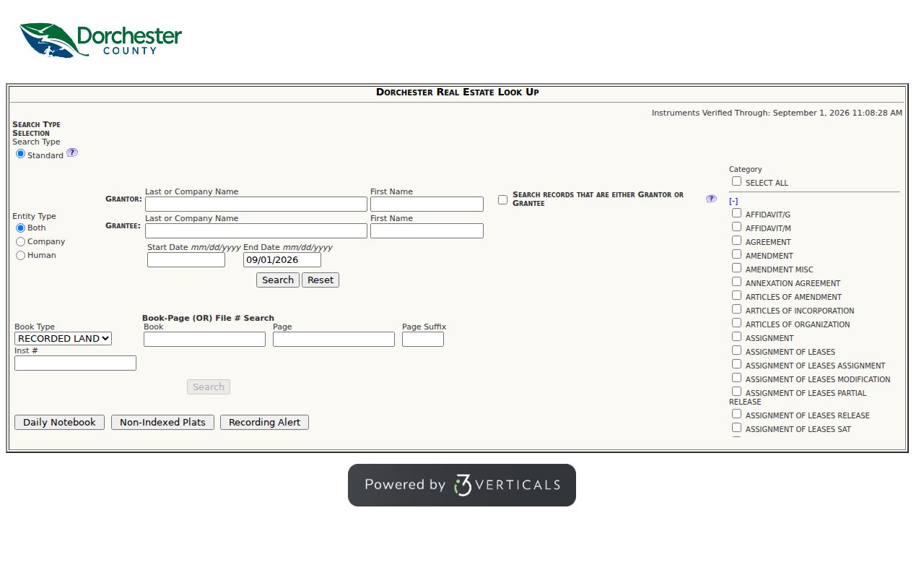Check the ASSIGNMENT category

(x=736, y=337)
